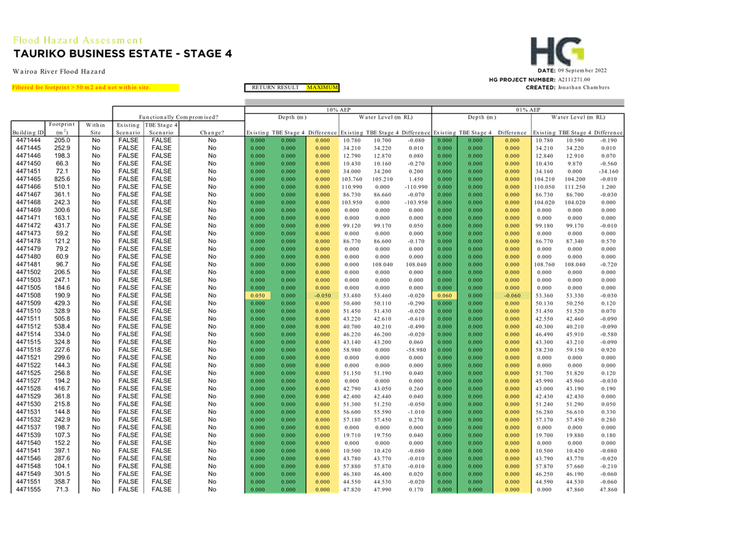Screen dimensions: 756x534
Task: Select the first row Existing Scenario FALSE cell
Action: [x=128, y=140]
